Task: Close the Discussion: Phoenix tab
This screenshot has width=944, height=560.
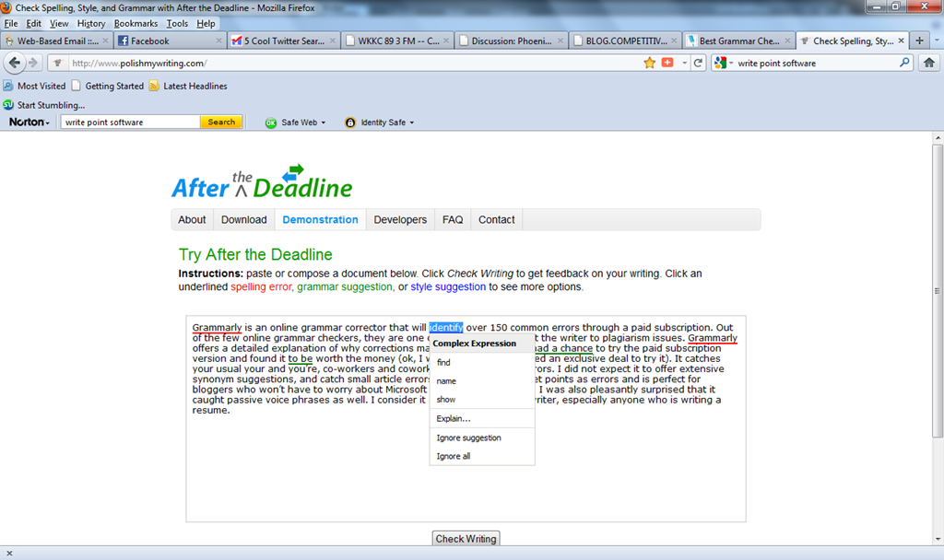Action: click(x=560, y=41)
